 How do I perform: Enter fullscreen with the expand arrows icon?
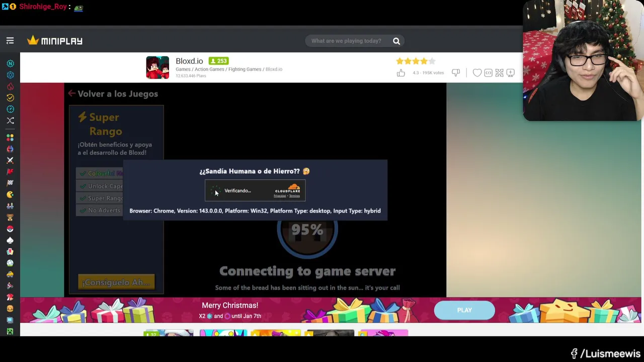tap(499, 73)
